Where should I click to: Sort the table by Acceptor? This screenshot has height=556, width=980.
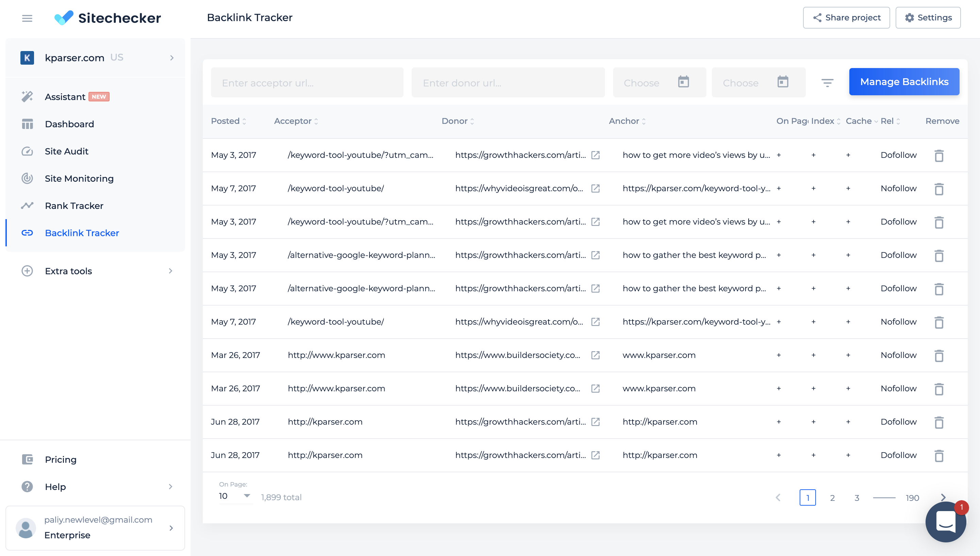(296, 121)
